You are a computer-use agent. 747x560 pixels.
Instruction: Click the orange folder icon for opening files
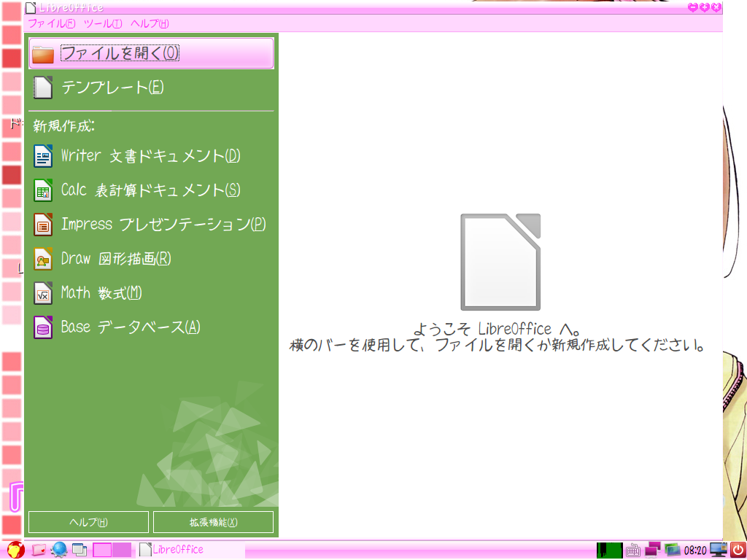click(43, 53)
